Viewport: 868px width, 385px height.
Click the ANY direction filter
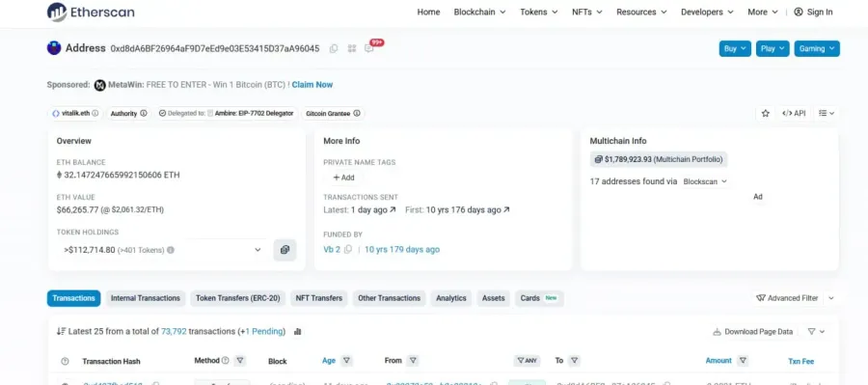[x=527, y=361]
